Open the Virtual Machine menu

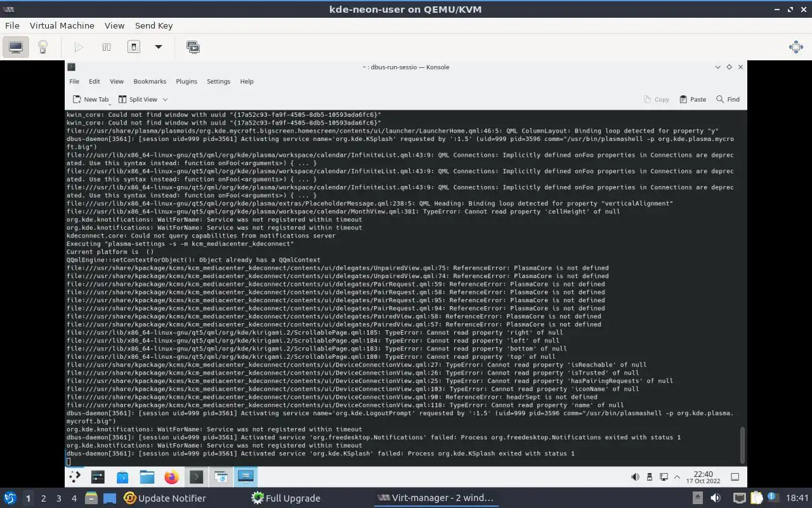[62, 25]
